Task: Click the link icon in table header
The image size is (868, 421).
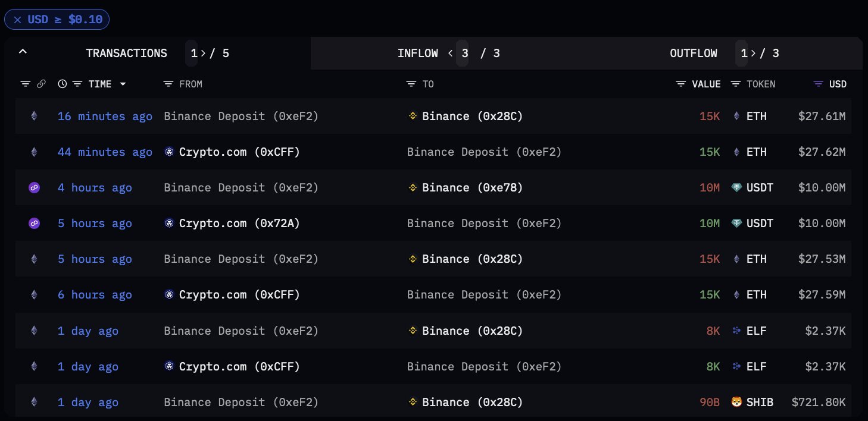Action: pyautogui.click(x=41, y=84)
